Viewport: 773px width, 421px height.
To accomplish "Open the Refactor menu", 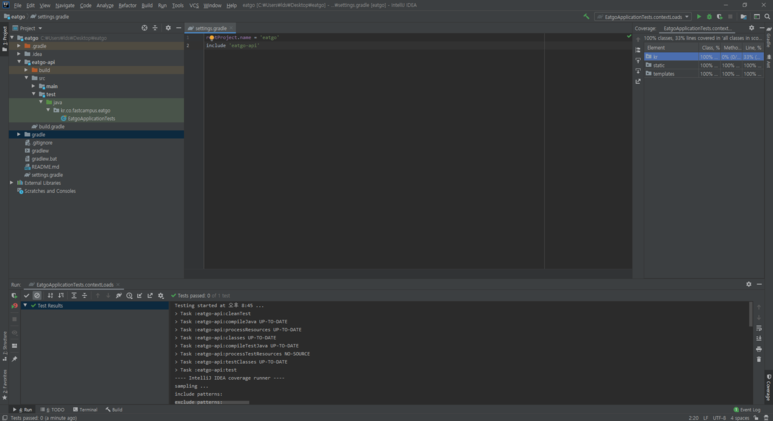I will coord(127,5).
